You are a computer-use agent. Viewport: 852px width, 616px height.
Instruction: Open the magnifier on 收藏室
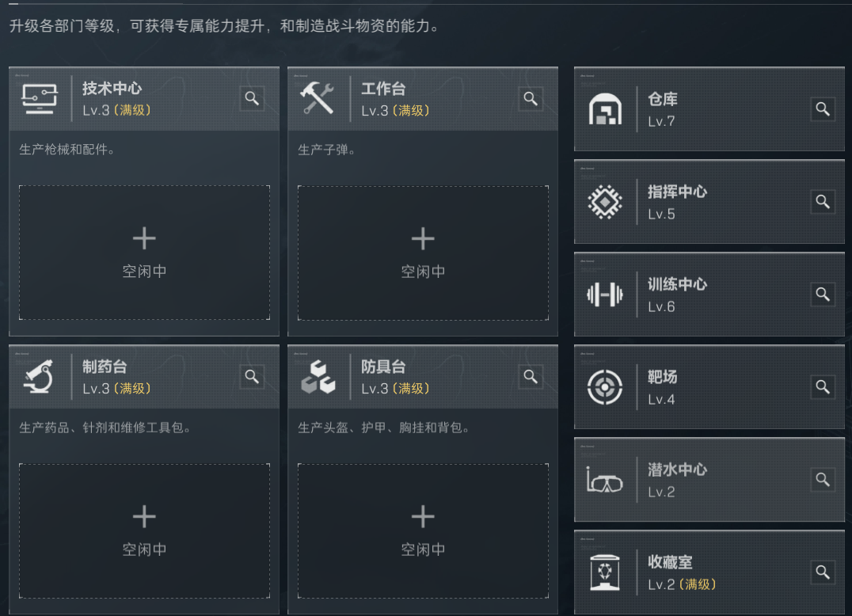(823, 572)
